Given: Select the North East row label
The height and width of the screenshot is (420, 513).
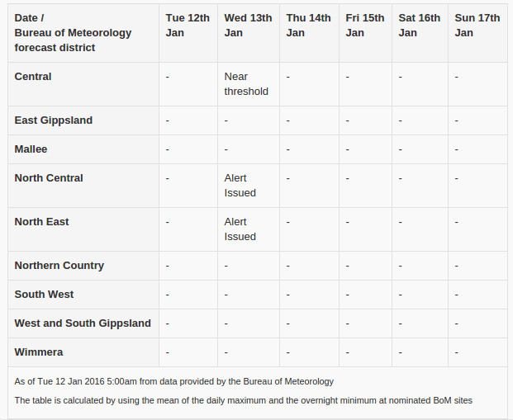Looking at the screenshot, I should pyautogui.click(x=41, y=222).
